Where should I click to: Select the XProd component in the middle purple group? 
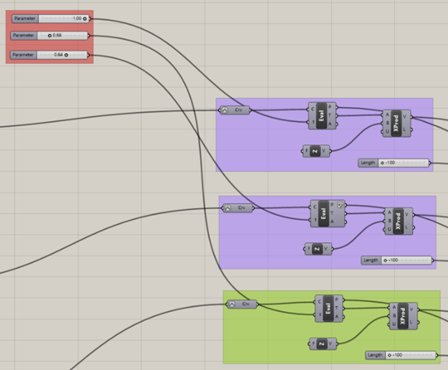(399, 221)
